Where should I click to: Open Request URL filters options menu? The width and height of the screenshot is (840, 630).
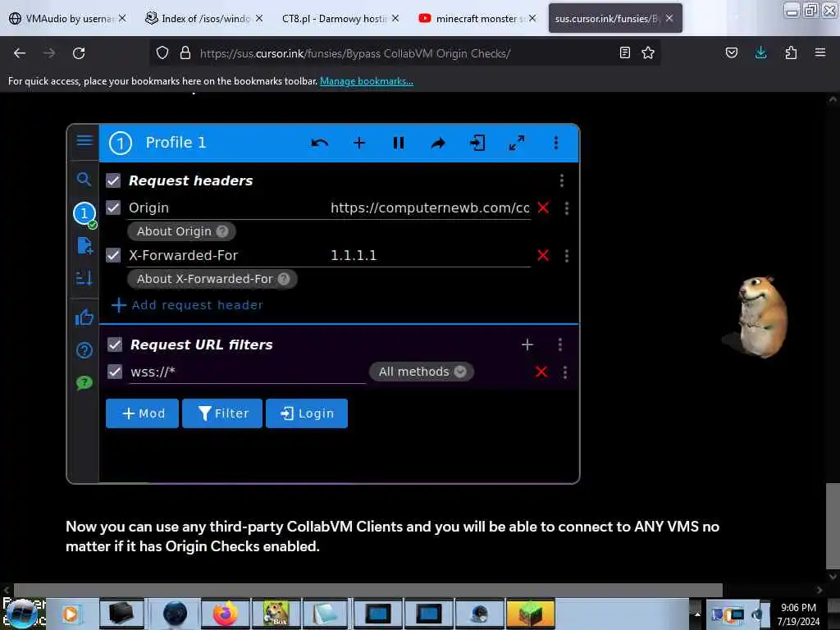[x=559, y=345]
